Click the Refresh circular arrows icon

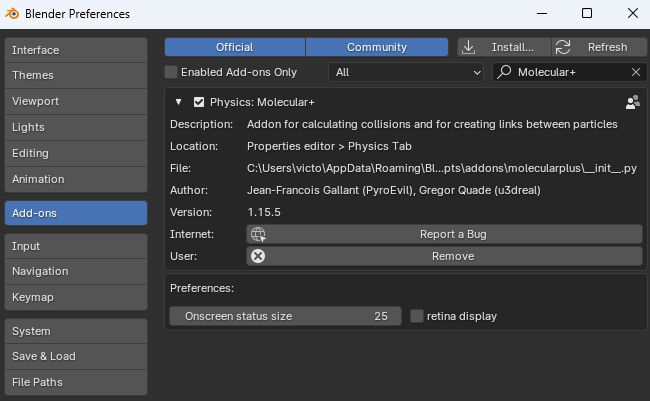tap(563, 47)
